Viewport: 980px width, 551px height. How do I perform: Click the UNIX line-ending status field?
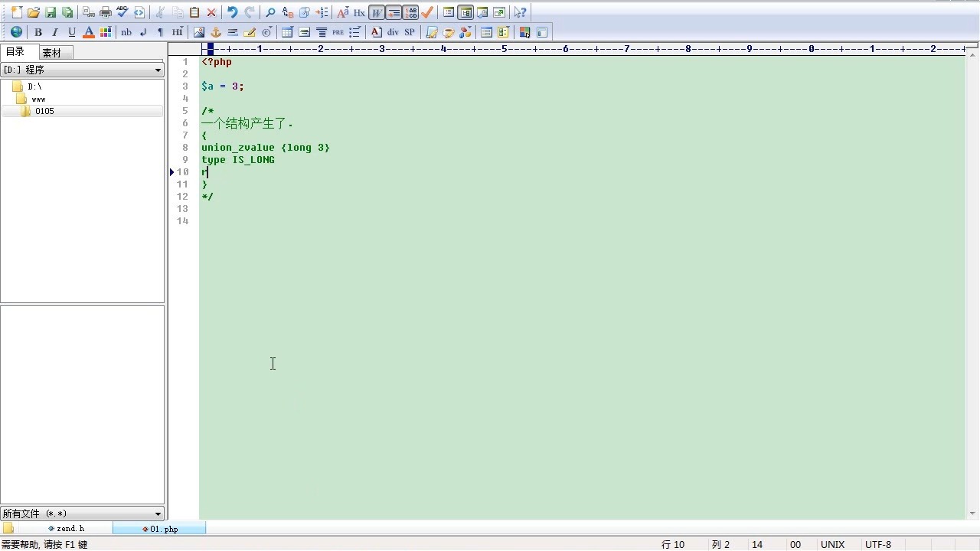(833, 544)
